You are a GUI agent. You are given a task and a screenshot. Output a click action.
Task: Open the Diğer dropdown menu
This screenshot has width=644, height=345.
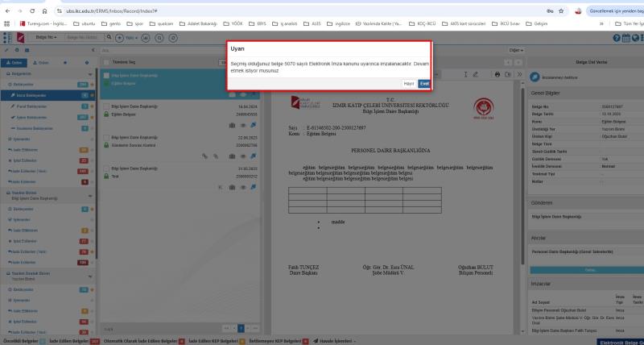click(x=516, y=50)
